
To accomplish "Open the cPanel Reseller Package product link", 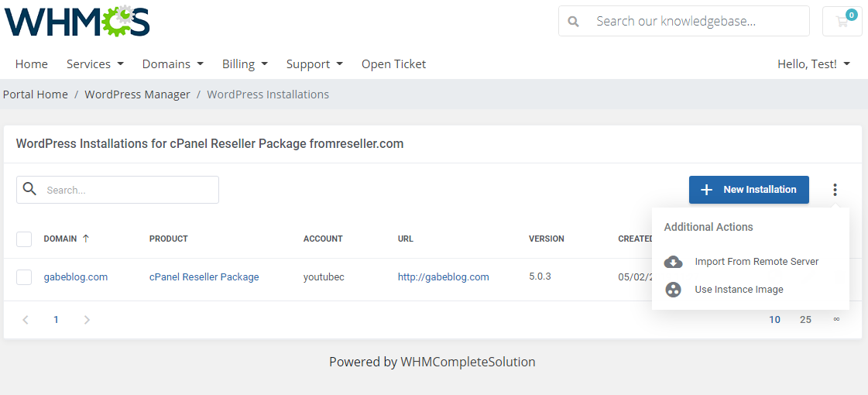I will tap(204, 277).
